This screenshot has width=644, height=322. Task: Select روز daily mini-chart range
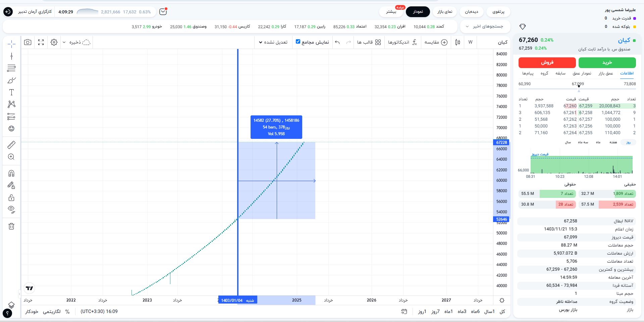628,142
